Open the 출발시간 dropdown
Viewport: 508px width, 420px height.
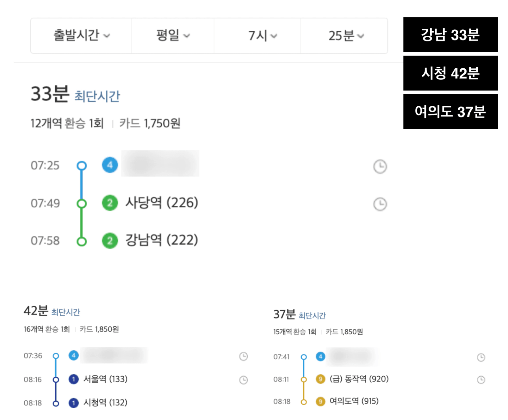click(81, 36)
